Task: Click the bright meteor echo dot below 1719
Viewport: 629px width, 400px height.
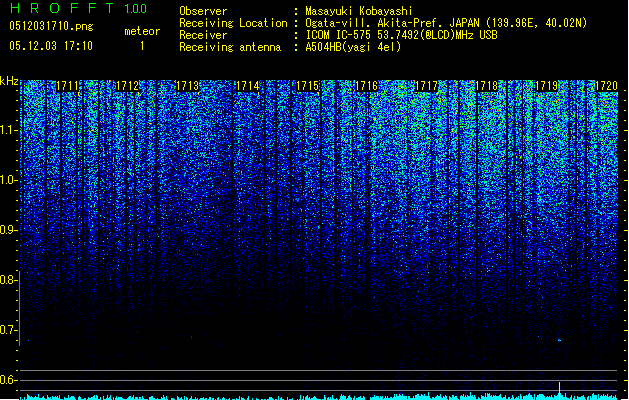Action: click(x=559, y=341)
